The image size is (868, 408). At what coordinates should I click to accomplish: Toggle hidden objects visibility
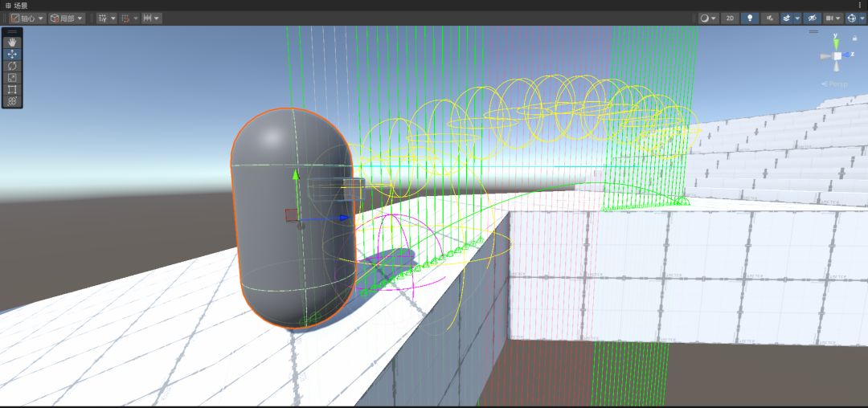812,18
